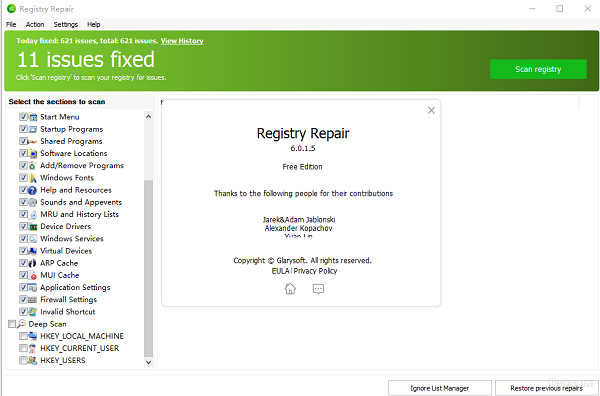600x396 pixels.
Task: Click the HKEY_CURRENT_USER icon
Action: pyautogui.click(x=33, y=348)
